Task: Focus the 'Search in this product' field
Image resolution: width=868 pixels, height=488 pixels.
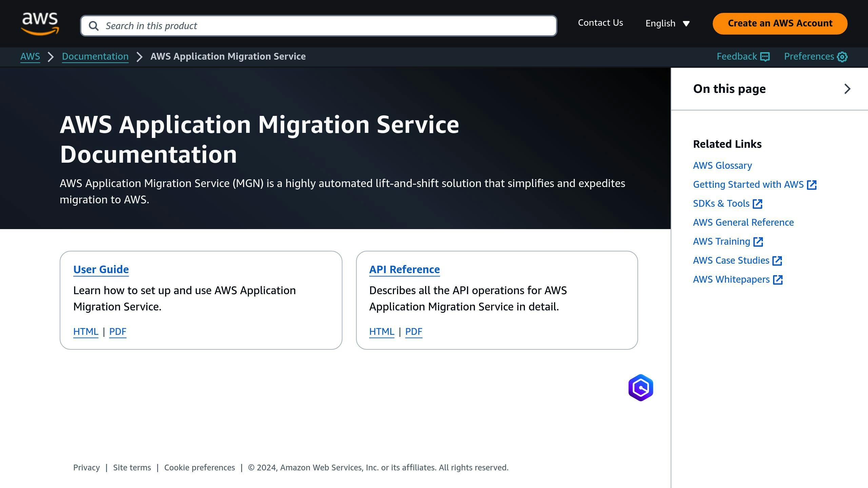Action: (x=318, y=26)
